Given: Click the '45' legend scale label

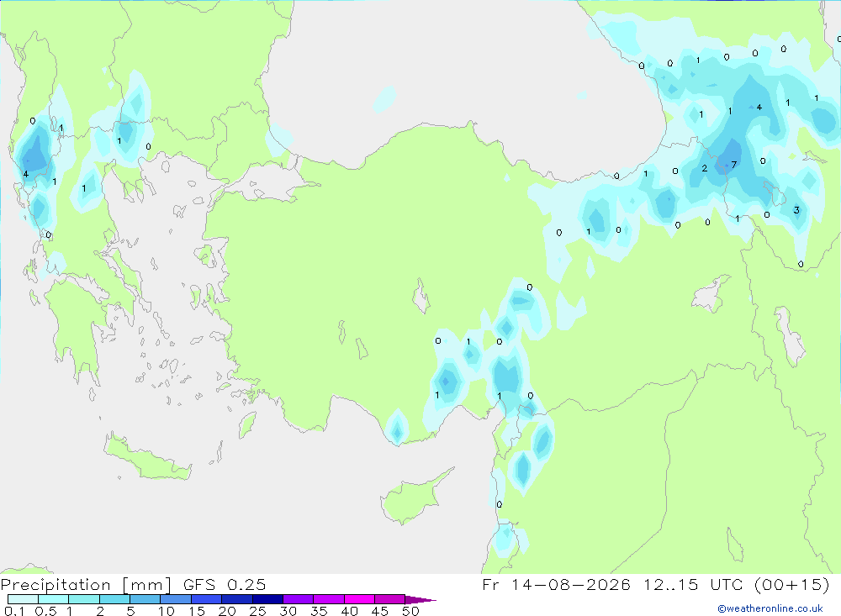Looking at the screenshot, I should (380, 611).
